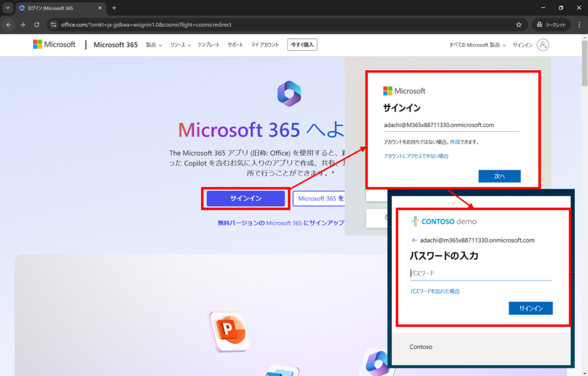Image resolution: width=588 pixels, height=376 pixels.
Task: Minimize the browser window
Action: pos(543,8)
